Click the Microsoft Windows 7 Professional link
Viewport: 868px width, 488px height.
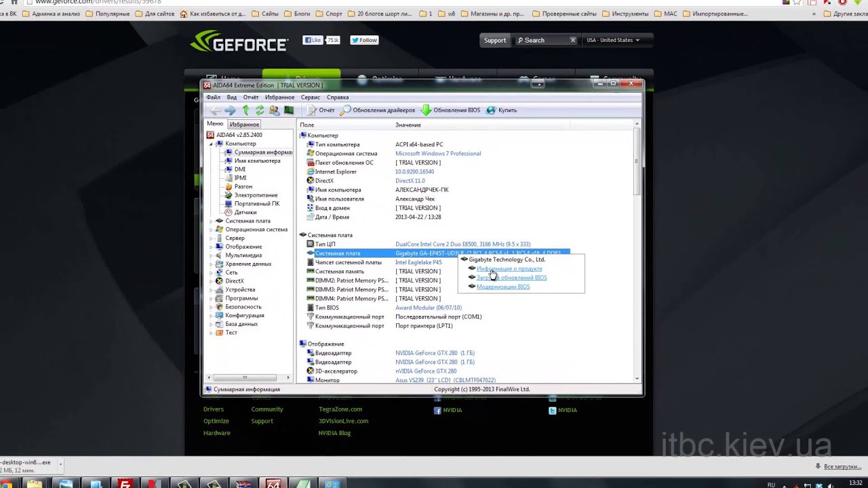[x=438, y=153]
